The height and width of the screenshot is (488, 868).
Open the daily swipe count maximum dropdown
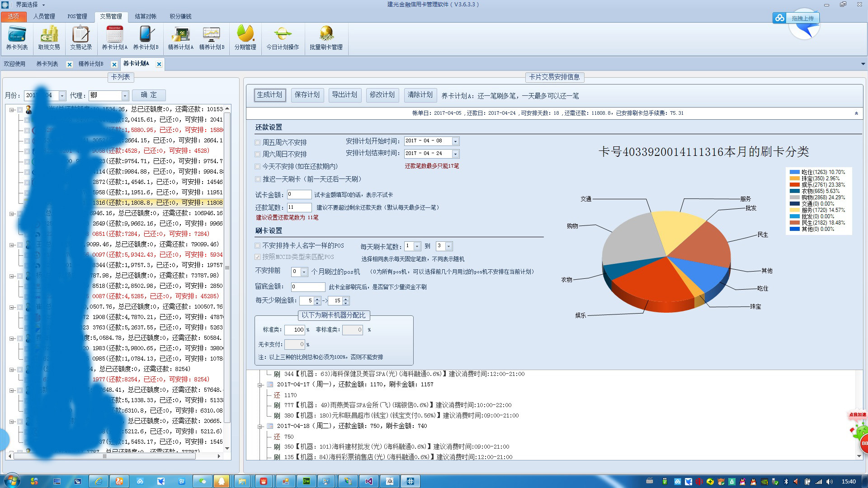[x=448, y=246]
